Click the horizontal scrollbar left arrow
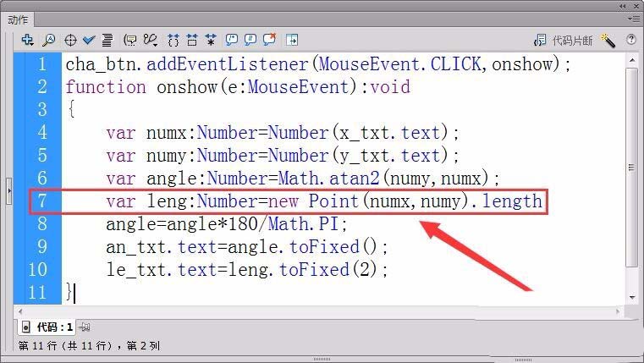 (20, 311)
